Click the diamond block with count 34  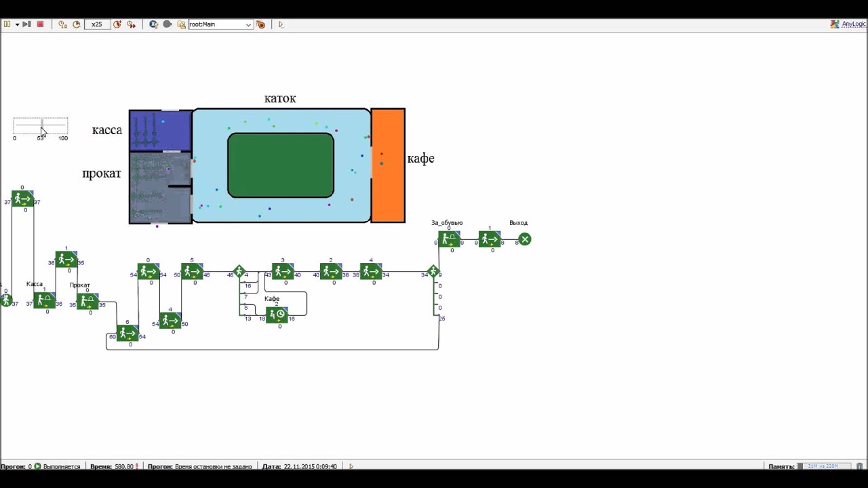pos(433,272)
